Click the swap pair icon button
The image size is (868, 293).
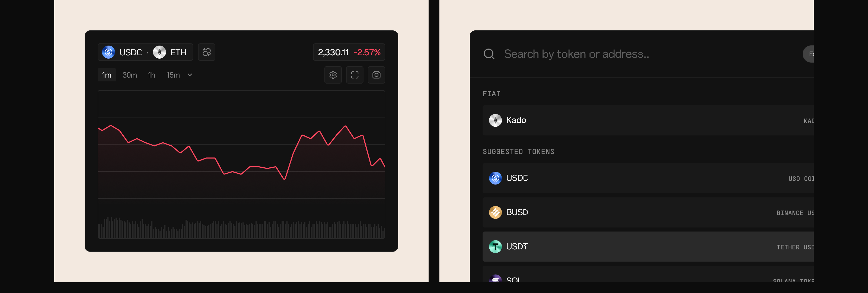[x=206, y=52]
